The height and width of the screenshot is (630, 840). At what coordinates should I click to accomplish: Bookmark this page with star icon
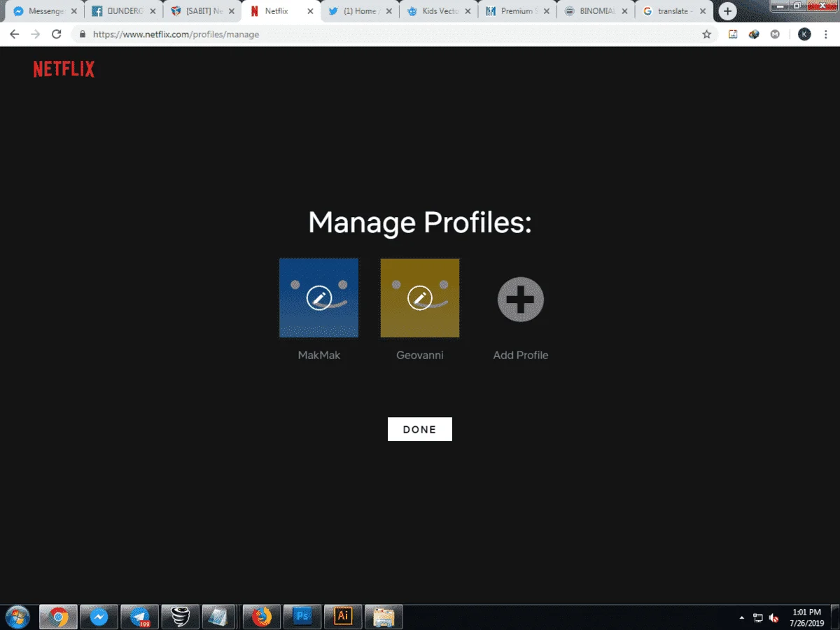coord(706,34)
